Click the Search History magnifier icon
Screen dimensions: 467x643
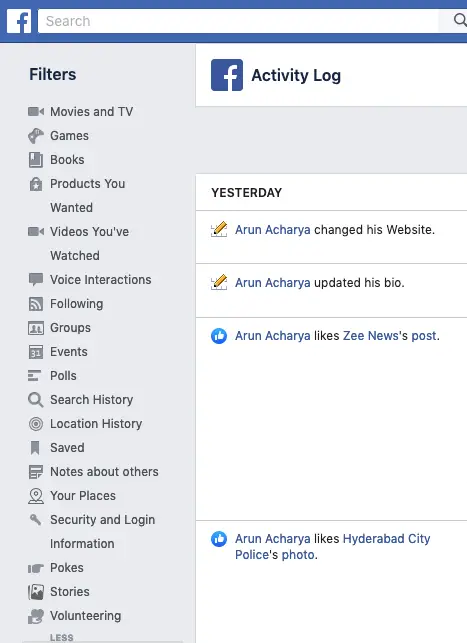pos(36,400)
